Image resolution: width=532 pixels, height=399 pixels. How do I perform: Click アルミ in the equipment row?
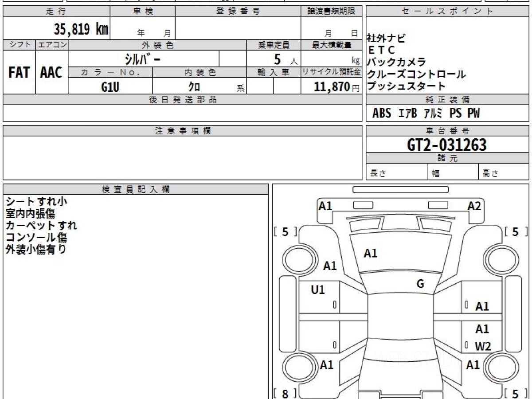tap(433, 113)
